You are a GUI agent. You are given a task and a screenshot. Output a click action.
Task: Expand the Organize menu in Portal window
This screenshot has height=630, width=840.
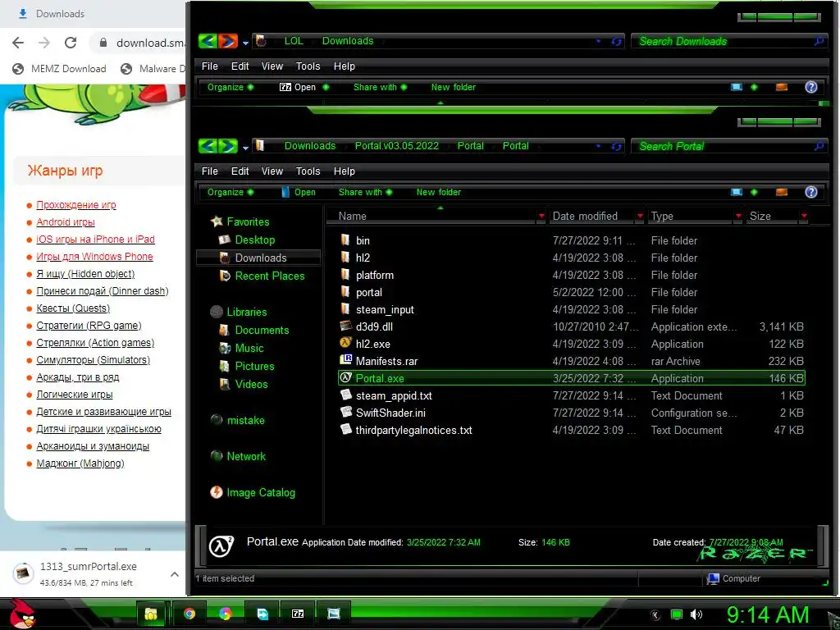pos(231,192)
